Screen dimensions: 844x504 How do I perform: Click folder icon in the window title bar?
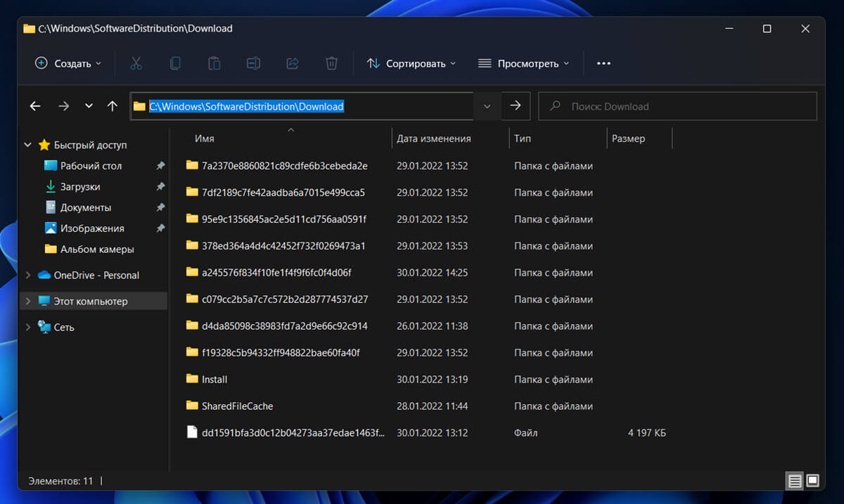29,29
